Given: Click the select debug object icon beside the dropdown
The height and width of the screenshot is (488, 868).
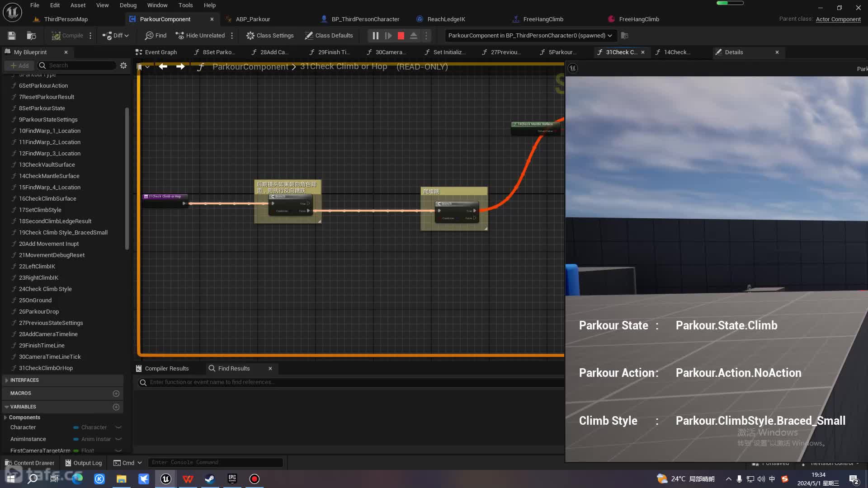Looking at the screenshot, I should [x=625, y=36].
